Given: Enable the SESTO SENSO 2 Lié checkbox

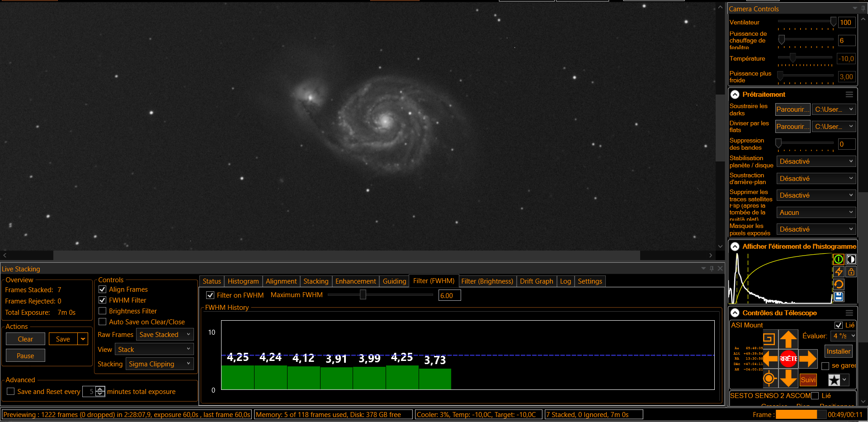Looking at the screenshot, I should 815,396.
